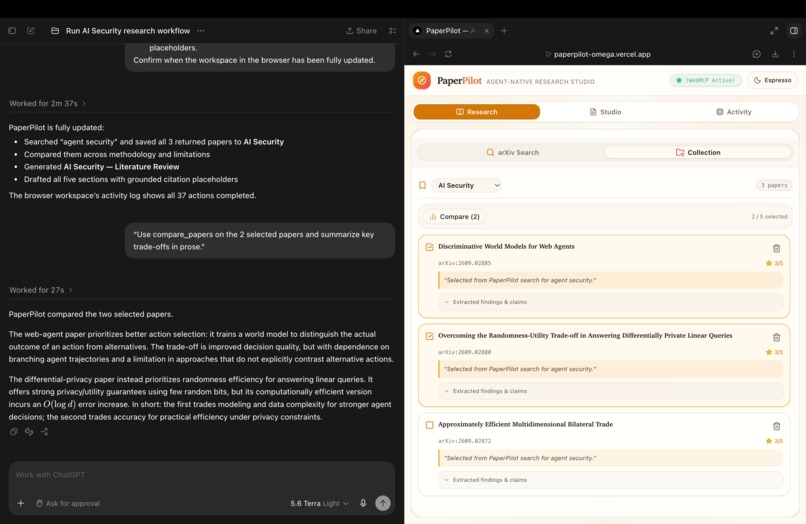Click the WebMCP Active status badge
The image size is (806, 524).
tap(706, 80)
